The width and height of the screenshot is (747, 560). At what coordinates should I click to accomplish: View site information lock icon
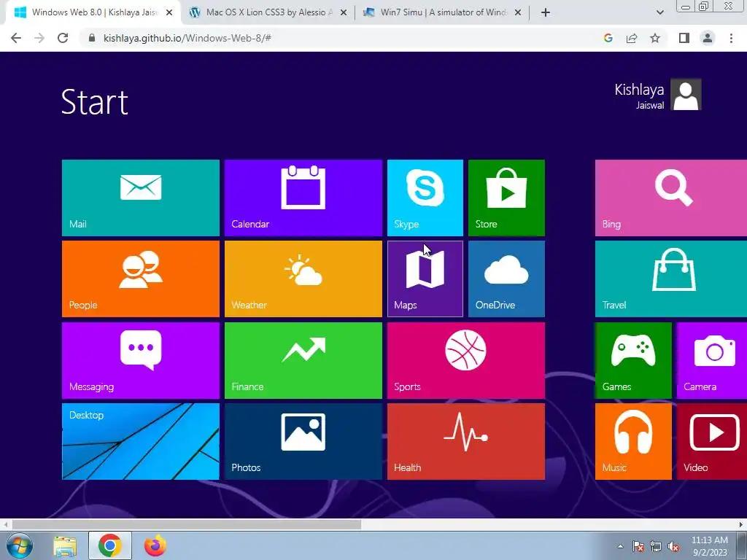pyautogui.click(x=93, y=38)
